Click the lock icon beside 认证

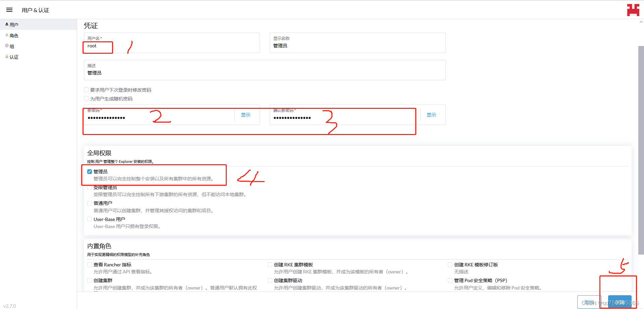point(7,56)
